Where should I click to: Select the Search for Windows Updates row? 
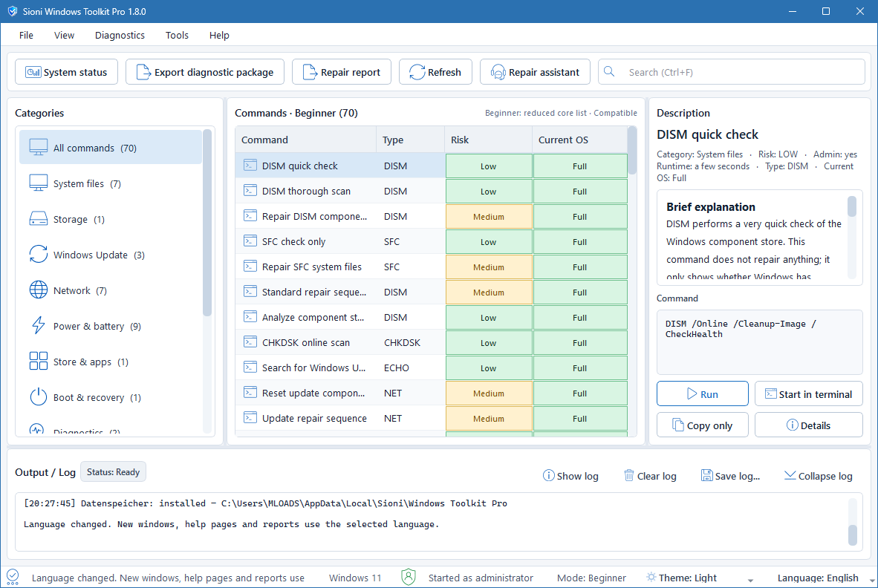431,367
